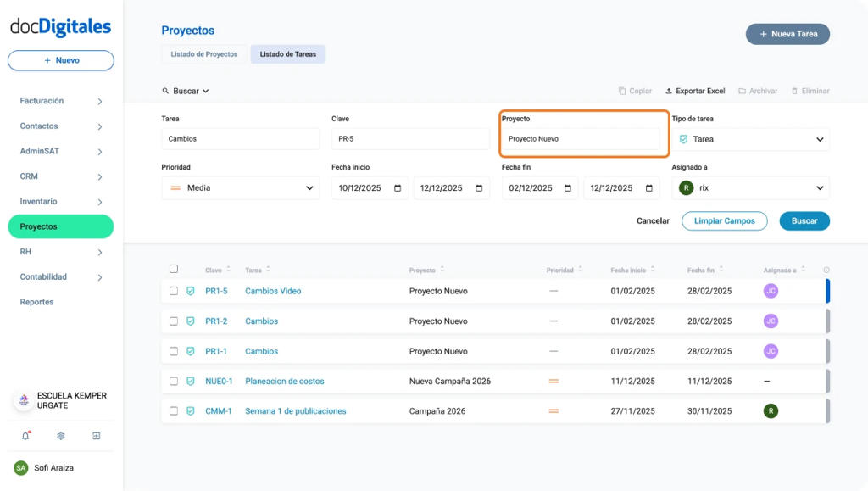Click the Copiar icon in the toolbar
Viewport: 868px width, 491px height.
(621, 91)
